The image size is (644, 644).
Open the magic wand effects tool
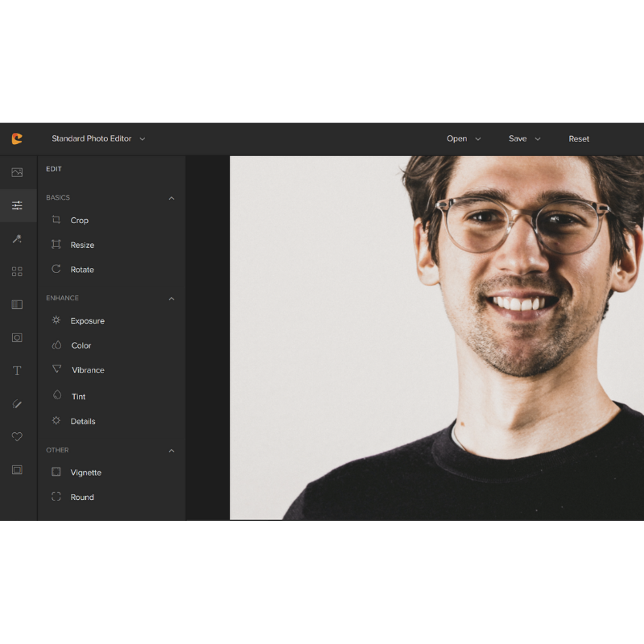pos(17,239)
